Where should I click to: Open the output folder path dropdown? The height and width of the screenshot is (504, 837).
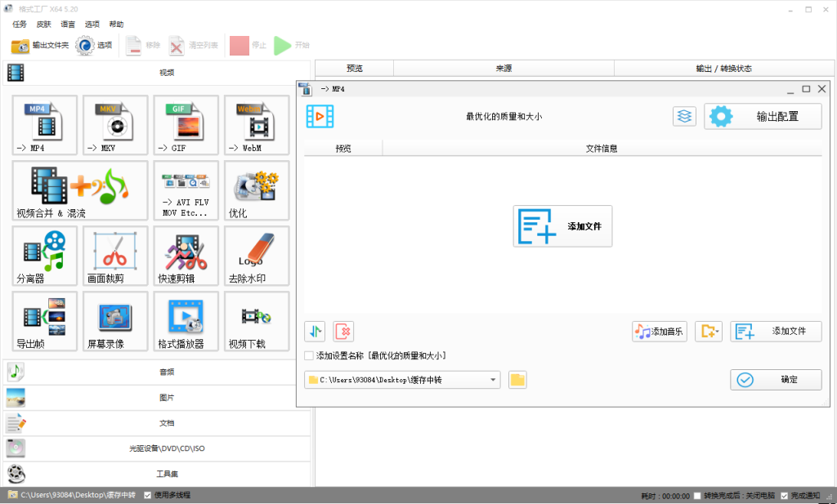click(x=492, y=379)
